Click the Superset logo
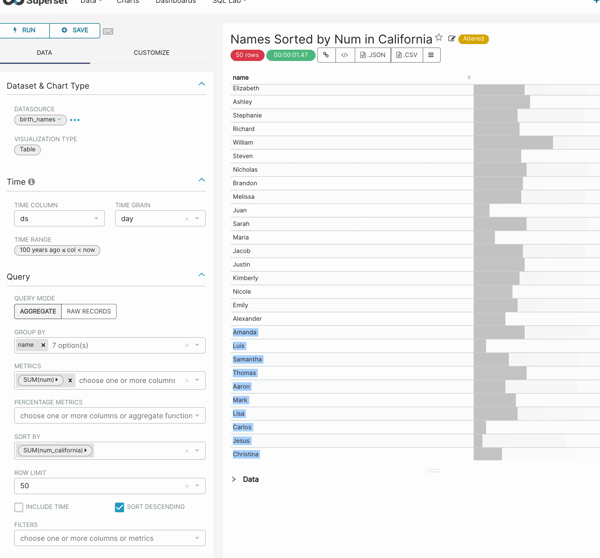Image resolution: width=600 pixels, height=558 pixels. tap(34, 2)
